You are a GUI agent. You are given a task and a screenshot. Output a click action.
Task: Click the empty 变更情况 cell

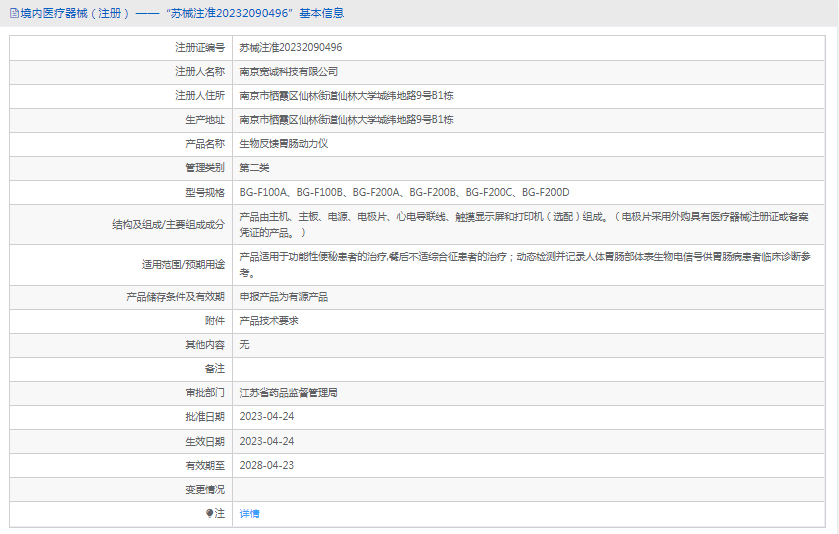(529, 490)
